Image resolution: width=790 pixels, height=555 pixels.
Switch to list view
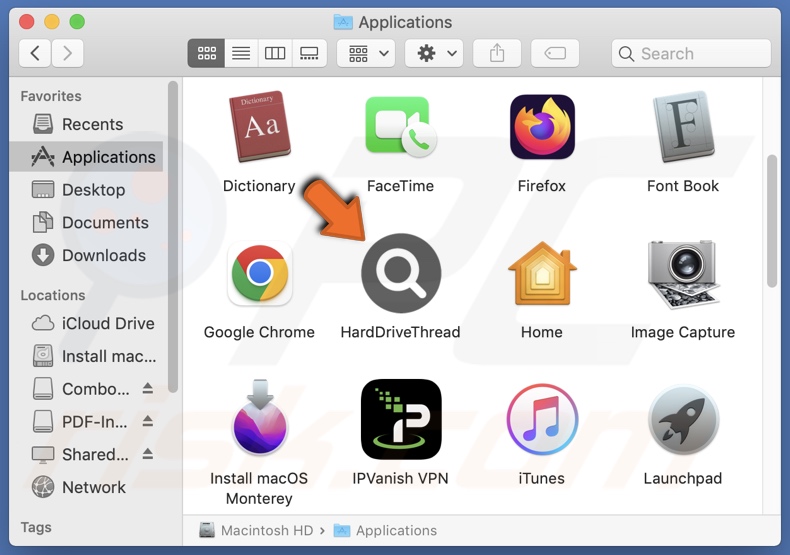coord(241,53)
